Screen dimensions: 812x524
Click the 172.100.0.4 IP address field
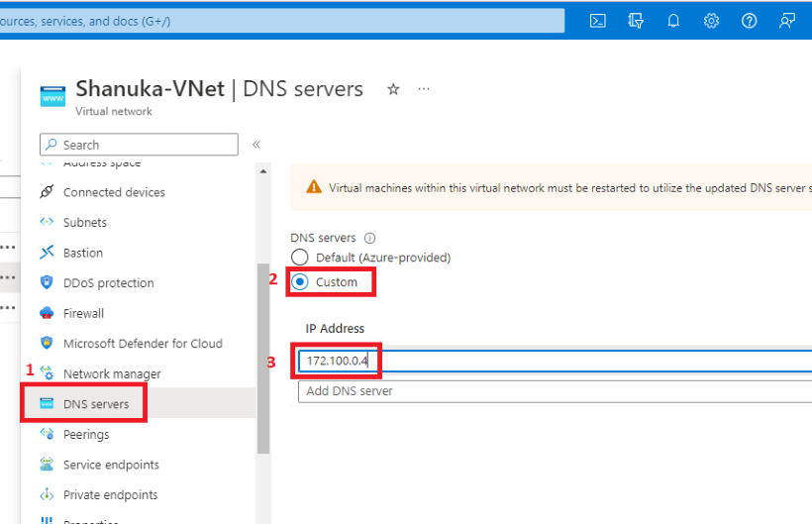556,361
